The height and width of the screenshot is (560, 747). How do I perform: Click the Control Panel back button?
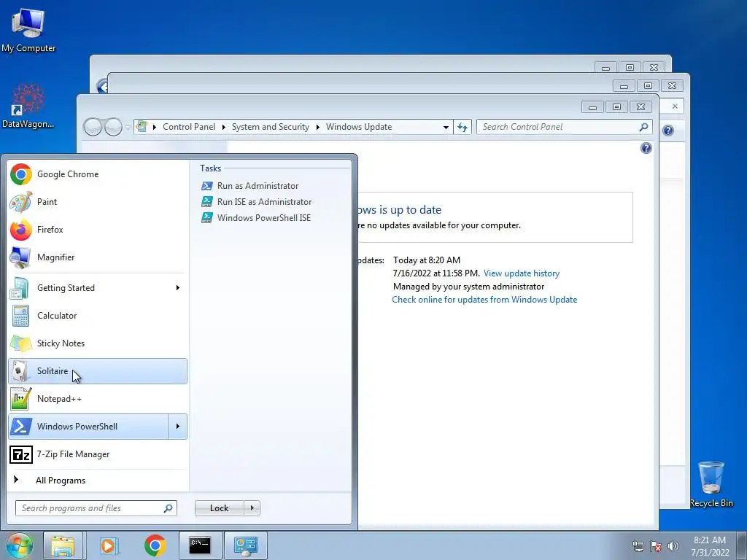93,127
